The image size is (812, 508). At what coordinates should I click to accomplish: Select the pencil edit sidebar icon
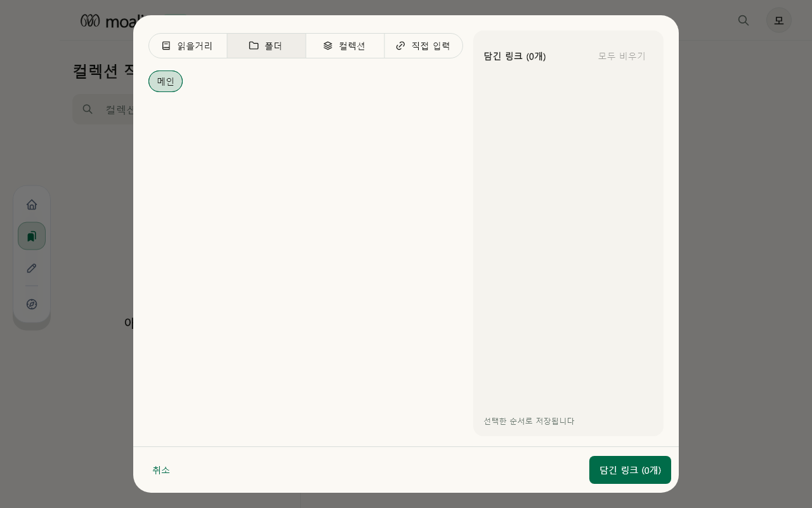click(32, 268)
